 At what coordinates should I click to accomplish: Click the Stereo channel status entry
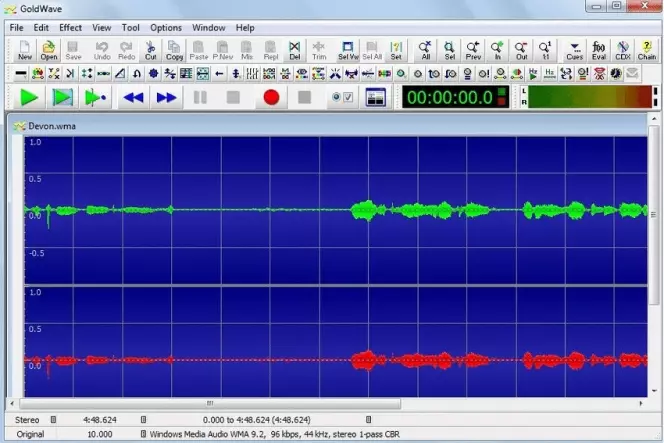[27, 420]
